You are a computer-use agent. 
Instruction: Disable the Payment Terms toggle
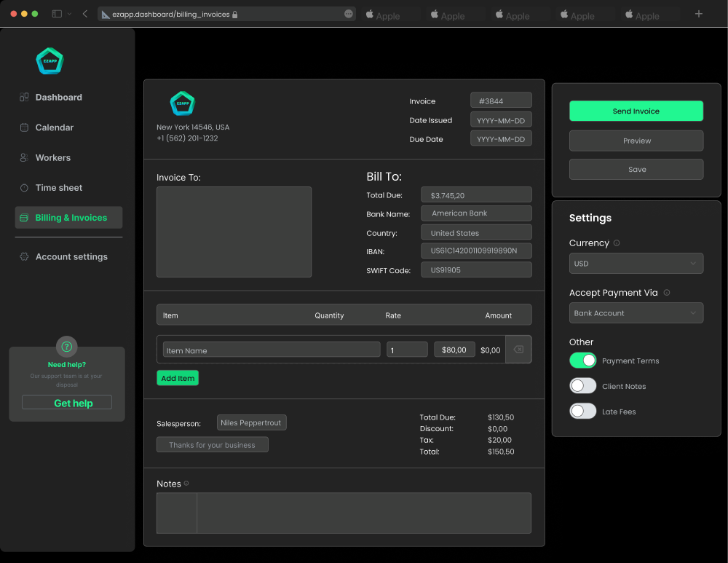(x=583, y=361)
